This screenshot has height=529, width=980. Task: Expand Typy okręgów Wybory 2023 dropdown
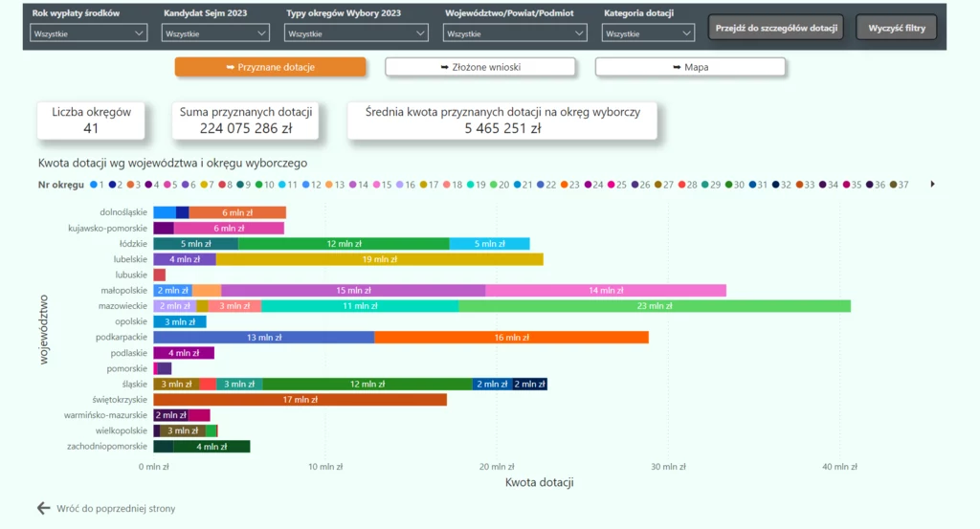[x=356, y=33]
